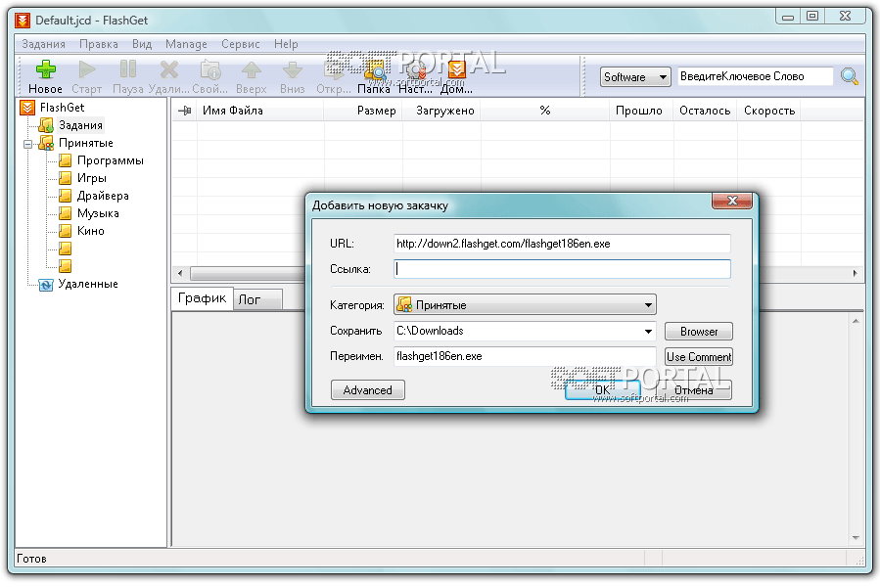Click the Удали... delete X icon
Screen dimensions: 880x588
169,69
